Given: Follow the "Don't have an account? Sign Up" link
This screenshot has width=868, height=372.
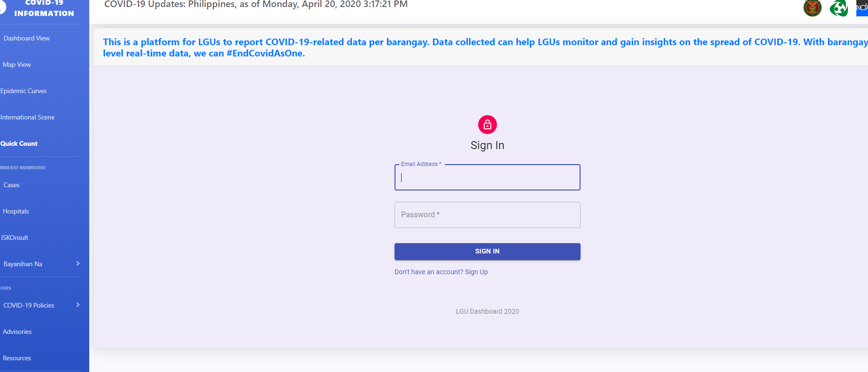Looking at the screenshot, I should tap(441, 272).
